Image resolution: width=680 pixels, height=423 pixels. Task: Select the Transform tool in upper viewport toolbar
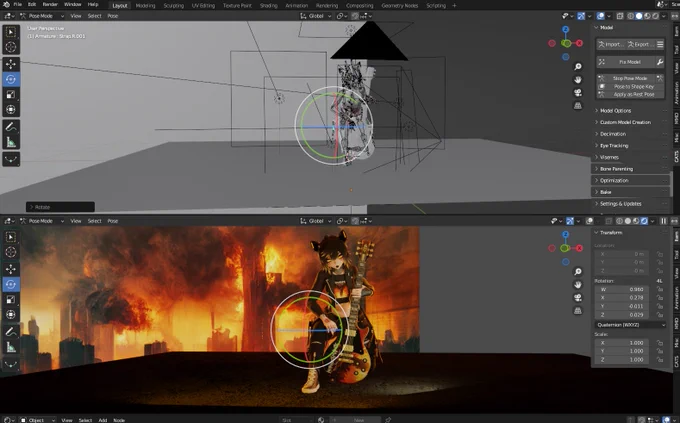(x=11, y=110)
